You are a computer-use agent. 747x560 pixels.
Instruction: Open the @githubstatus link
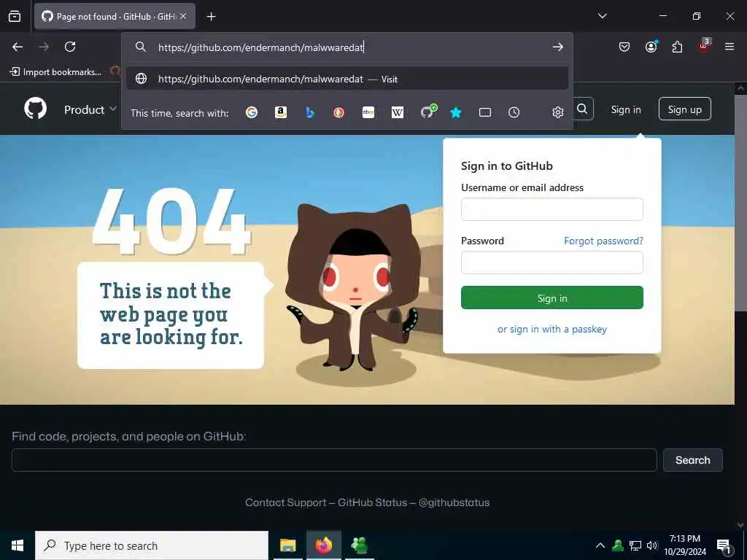454,502
